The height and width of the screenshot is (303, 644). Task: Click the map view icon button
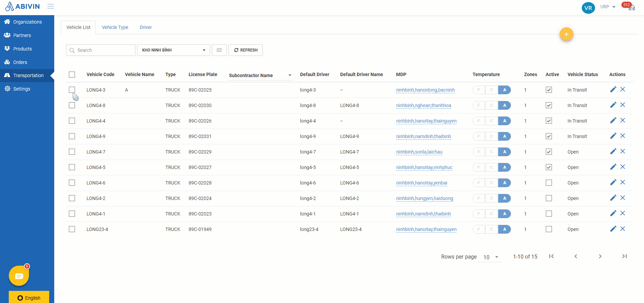219,50
